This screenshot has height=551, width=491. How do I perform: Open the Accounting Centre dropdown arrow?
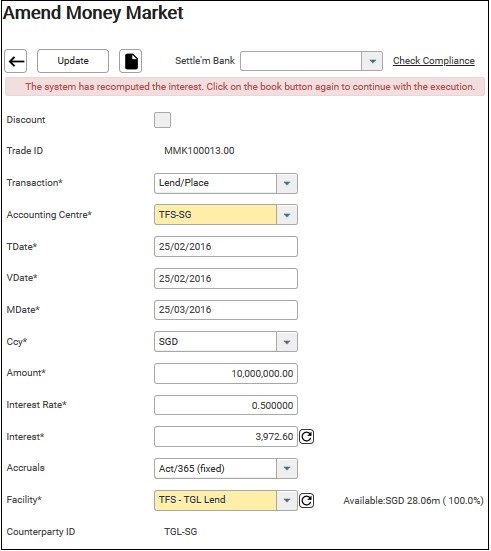287,215
